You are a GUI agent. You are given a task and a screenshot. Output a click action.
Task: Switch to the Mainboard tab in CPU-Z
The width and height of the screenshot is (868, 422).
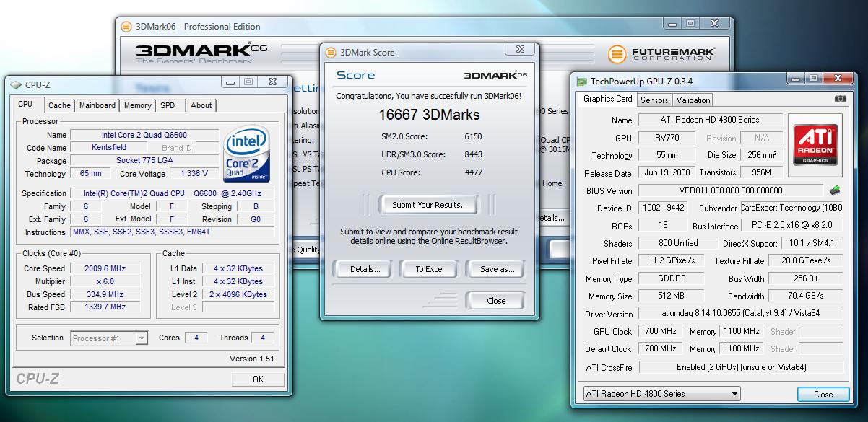coord(97,105)
